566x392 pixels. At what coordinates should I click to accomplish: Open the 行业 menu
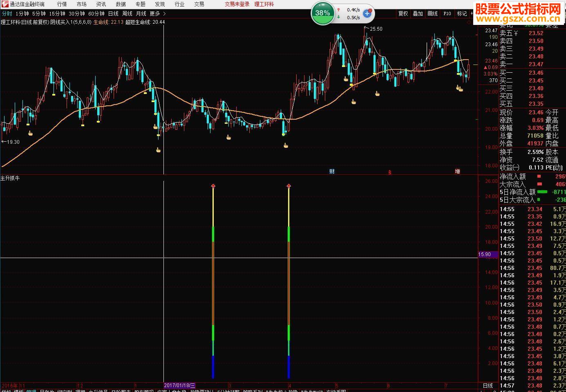(180, 4)
